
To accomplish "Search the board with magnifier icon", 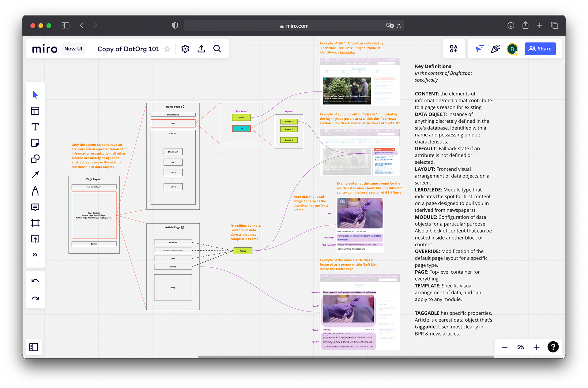I will 217,49.
